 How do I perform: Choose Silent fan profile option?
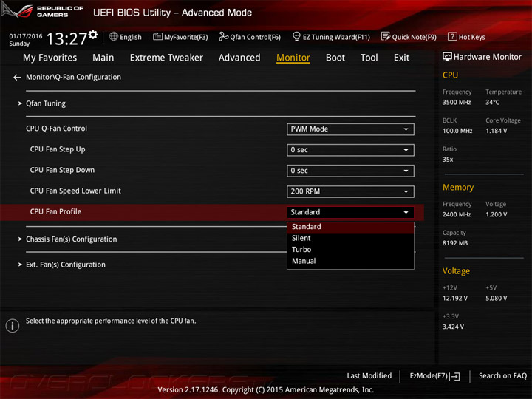point(350,238)
